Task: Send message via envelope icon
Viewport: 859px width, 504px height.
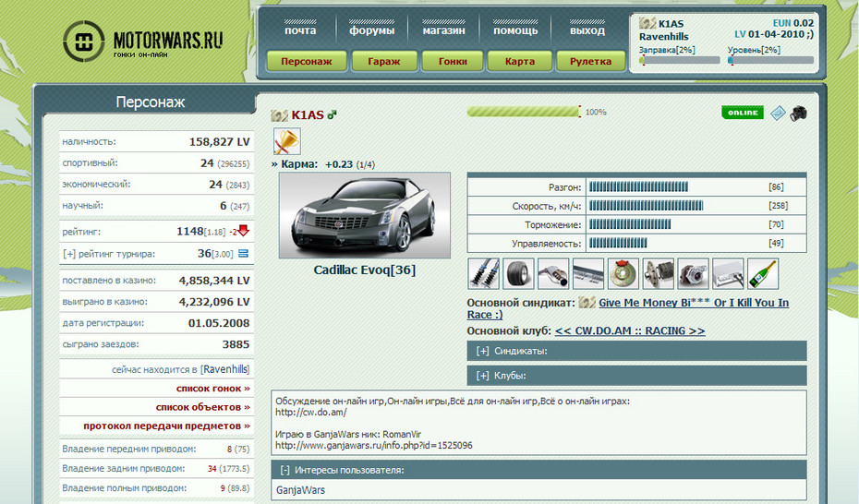Action: click(x=778, y=113)
